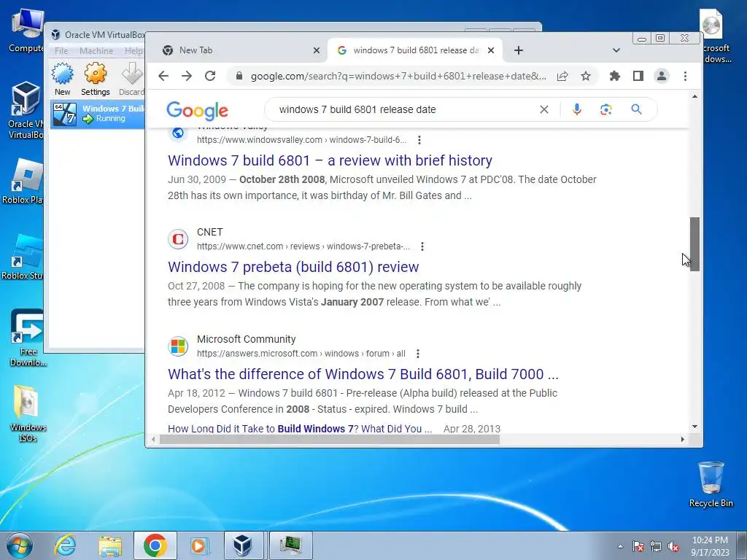The image size is (747, 560).
Task: Open the Help menu in VirtualBox
Action: pyautogui.click(x=134, y=51)
